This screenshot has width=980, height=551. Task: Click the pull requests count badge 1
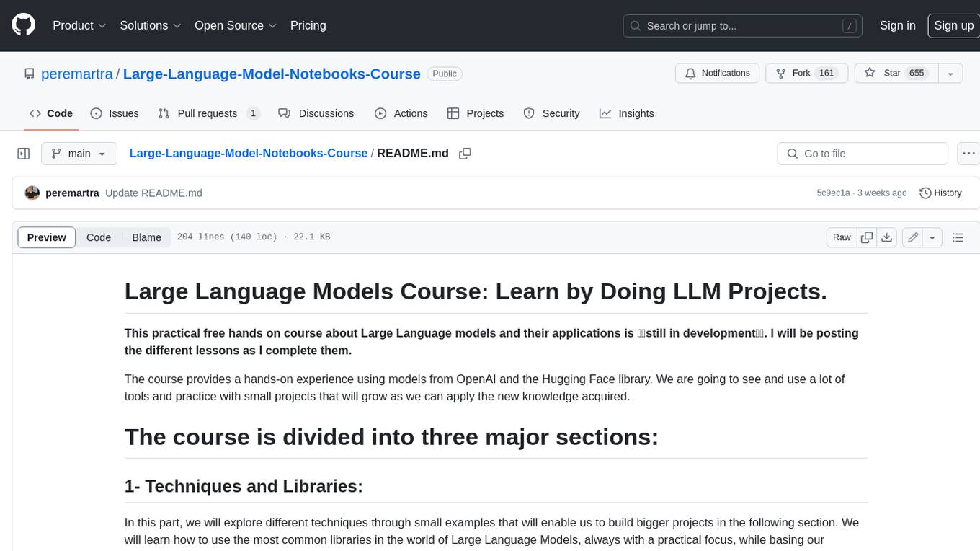(253, 113)
